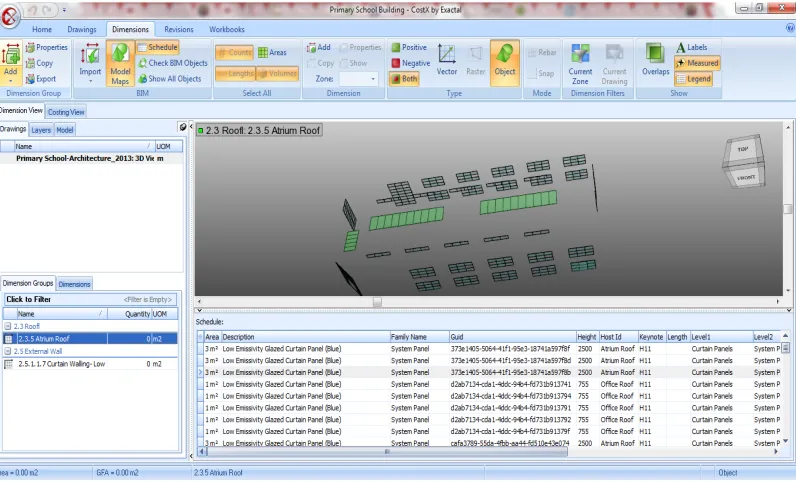Click the CostX application logo button
796x482 pixels.
click(x=9, y=16)
